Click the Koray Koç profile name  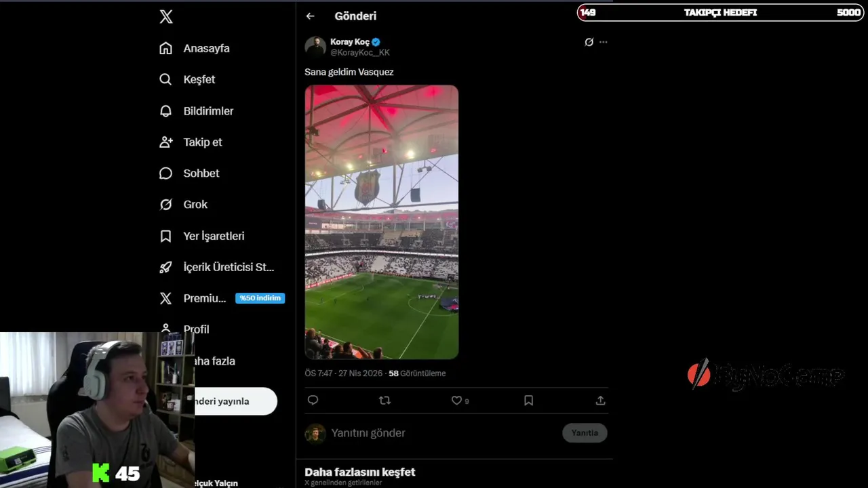[350, 42]
